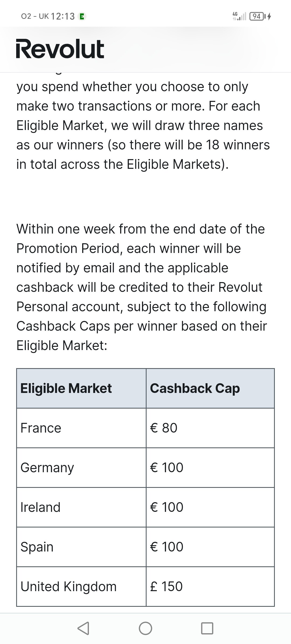This screenshot has height=644, width=291.
Task: Tap the green E status icon
Action: (x=82, y=16)
